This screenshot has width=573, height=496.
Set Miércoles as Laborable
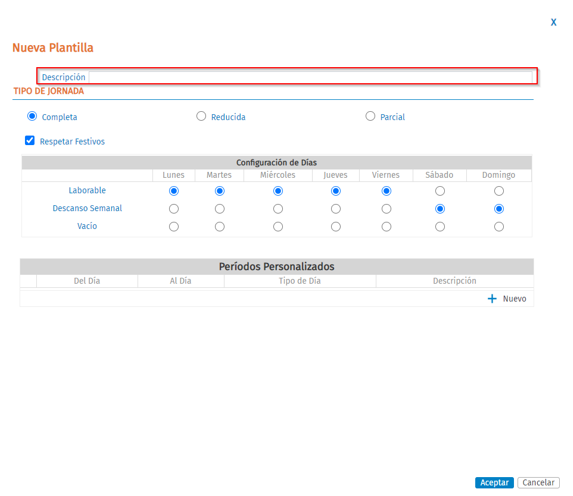(278, 191)
